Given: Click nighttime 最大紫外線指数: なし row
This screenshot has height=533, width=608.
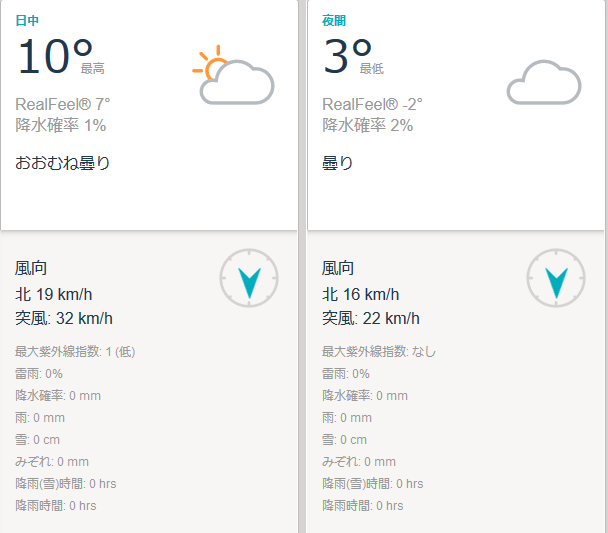Looking at the screenshot, I should 379,352.
